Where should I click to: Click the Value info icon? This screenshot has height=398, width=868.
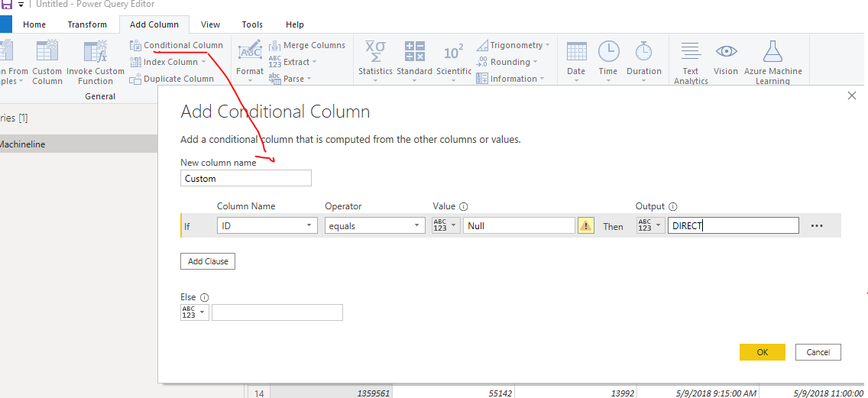(x=464, y=206)
